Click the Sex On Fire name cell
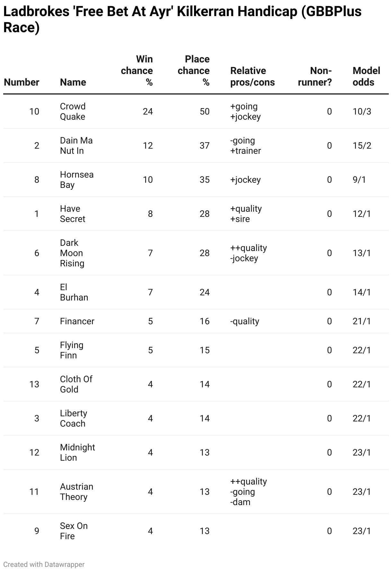392x572 pixels. pos(74,531)
